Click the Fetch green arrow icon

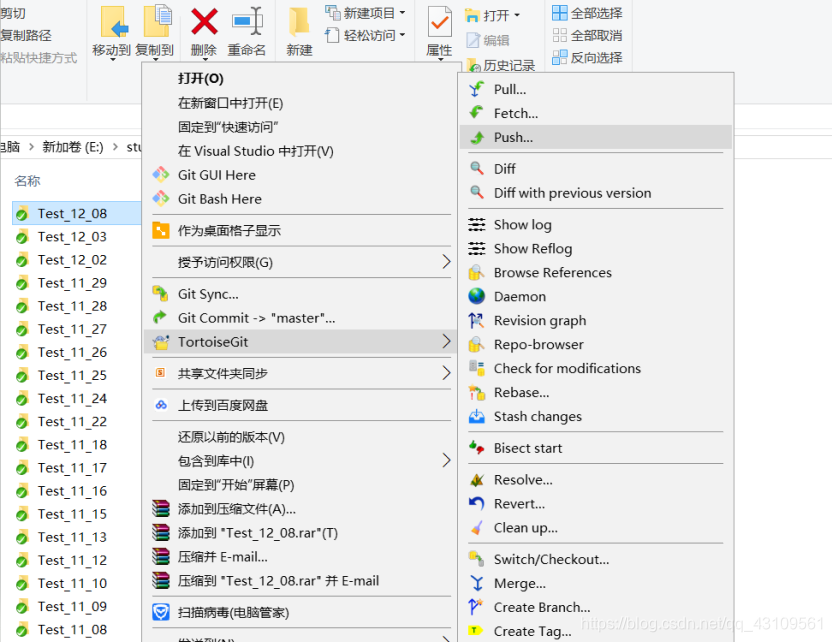pyautogui.click(x=476, y=113)
